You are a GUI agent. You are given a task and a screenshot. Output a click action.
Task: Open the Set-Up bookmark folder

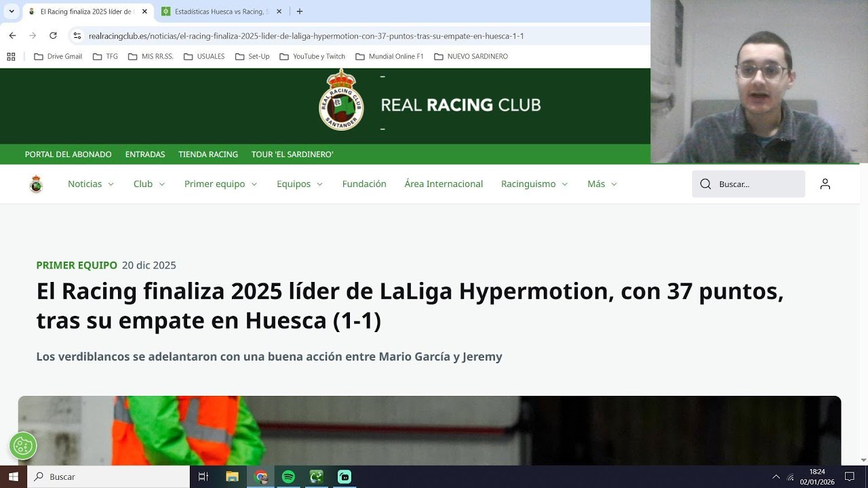[252, 56]
